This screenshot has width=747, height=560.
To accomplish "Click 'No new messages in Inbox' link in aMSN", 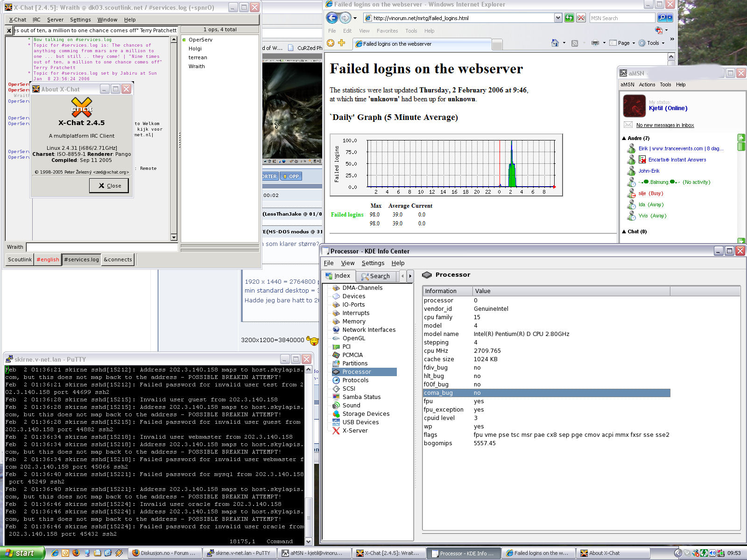I will click(x=665, y=125).
